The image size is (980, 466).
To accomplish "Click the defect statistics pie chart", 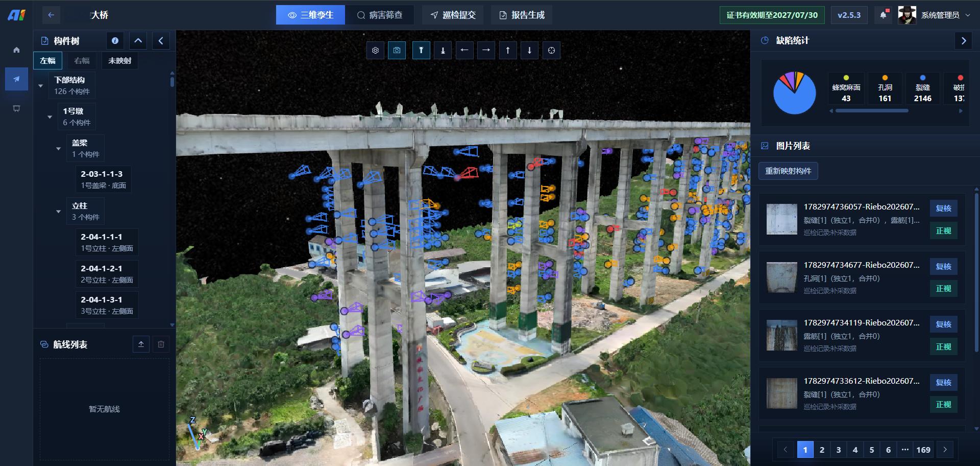I will point(795,92).
